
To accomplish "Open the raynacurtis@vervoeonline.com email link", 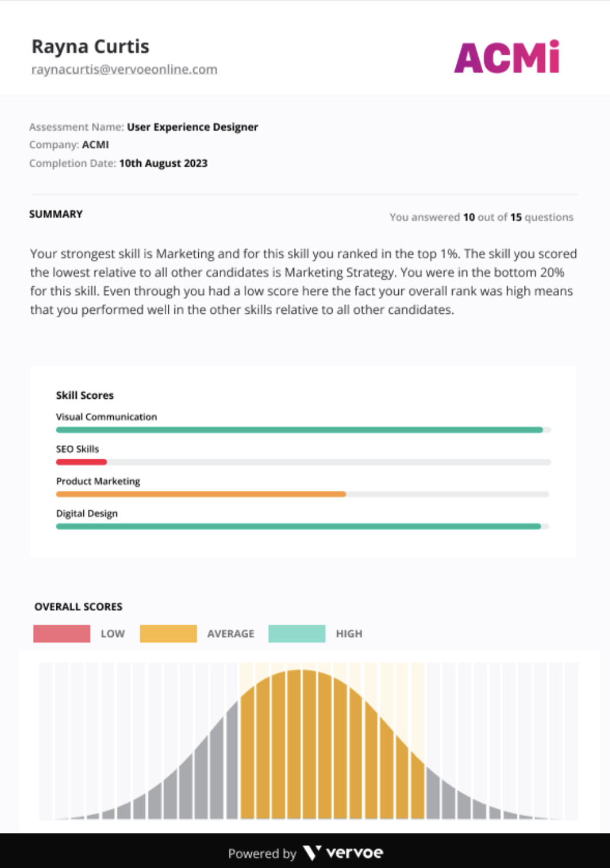I will (x=124, y=69).
